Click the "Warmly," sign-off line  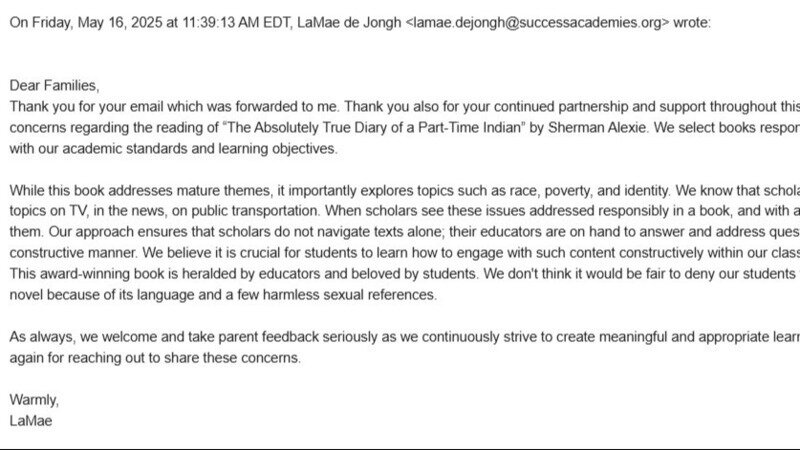click(x=33, y=400)
